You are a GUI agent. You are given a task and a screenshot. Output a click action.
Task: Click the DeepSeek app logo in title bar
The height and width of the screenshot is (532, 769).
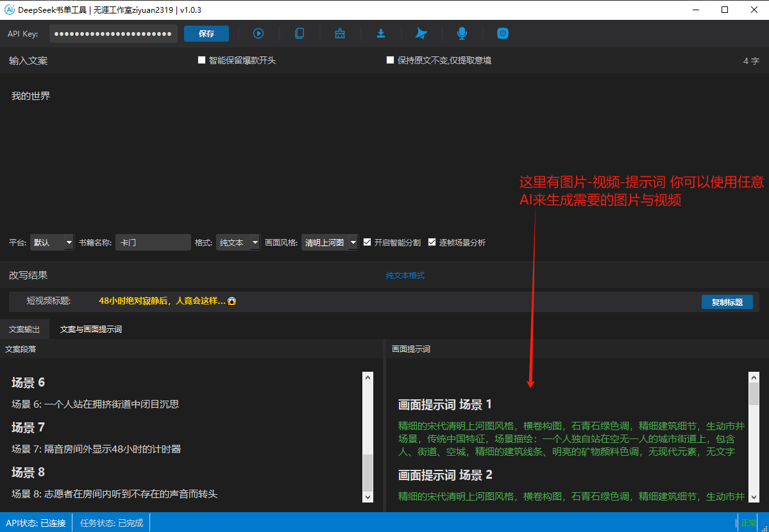coord(10,10)
